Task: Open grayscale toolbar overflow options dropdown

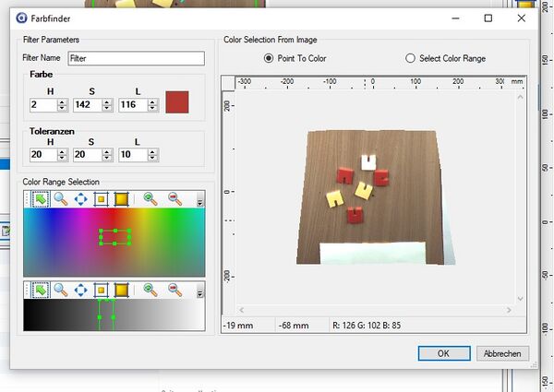Action: (x=200, y=292)
